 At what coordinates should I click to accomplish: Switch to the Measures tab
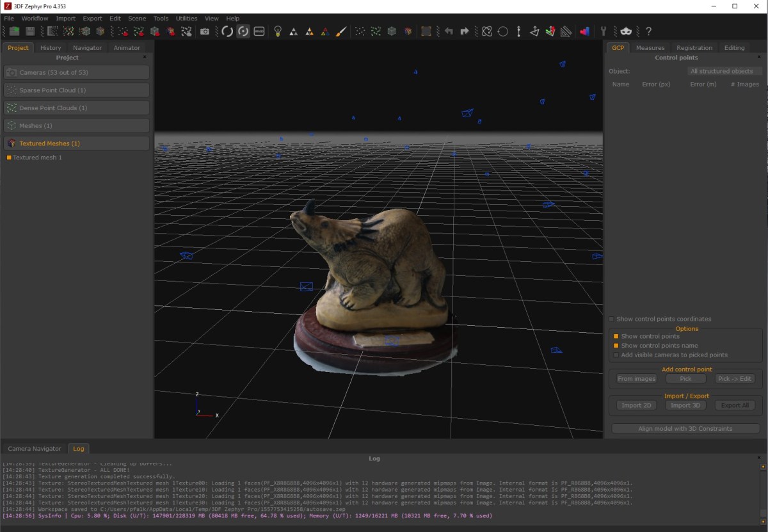click(650, 47)
